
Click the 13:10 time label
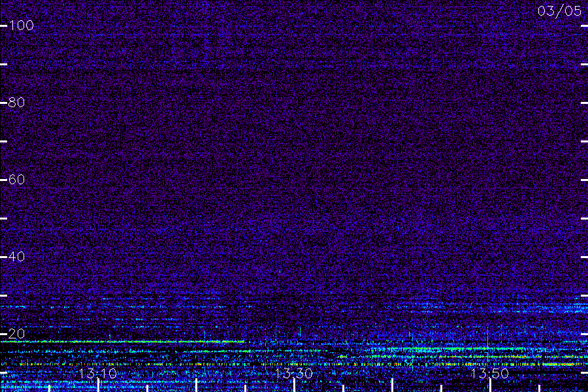[98, 374]
